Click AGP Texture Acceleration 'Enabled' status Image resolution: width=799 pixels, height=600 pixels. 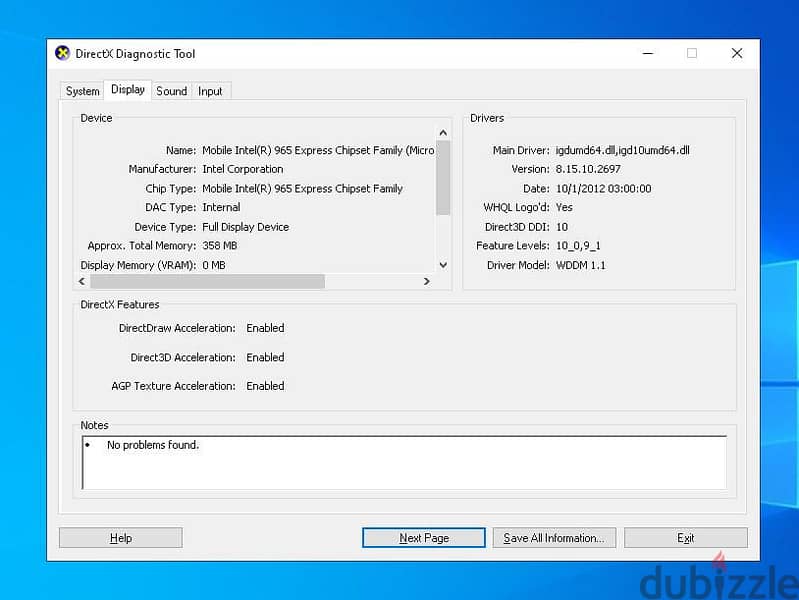(x=265, y=386)
